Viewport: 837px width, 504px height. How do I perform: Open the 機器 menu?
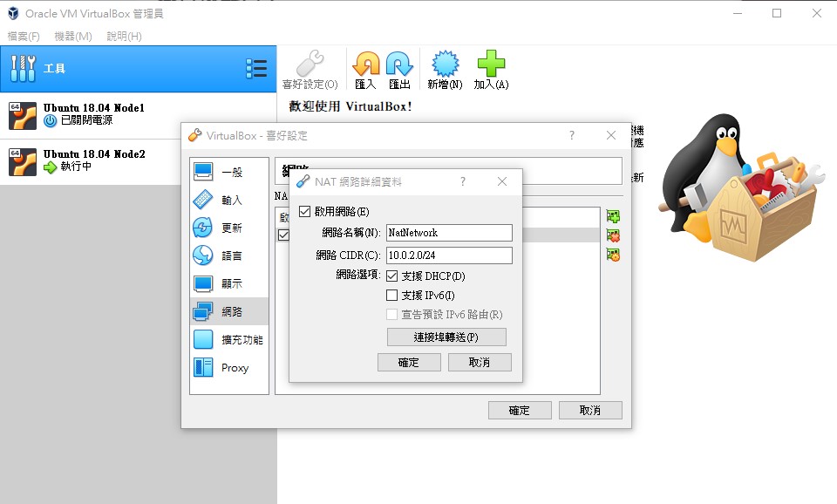coord(72,37)
